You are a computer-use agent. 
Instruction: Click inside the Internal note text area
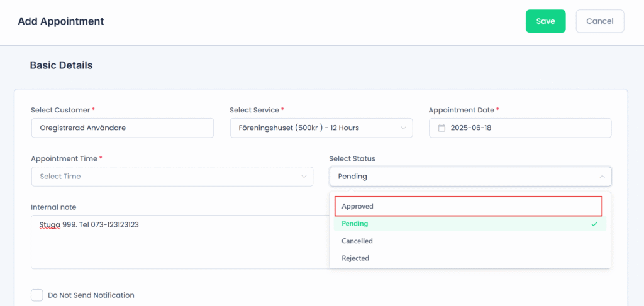(180, 242)
